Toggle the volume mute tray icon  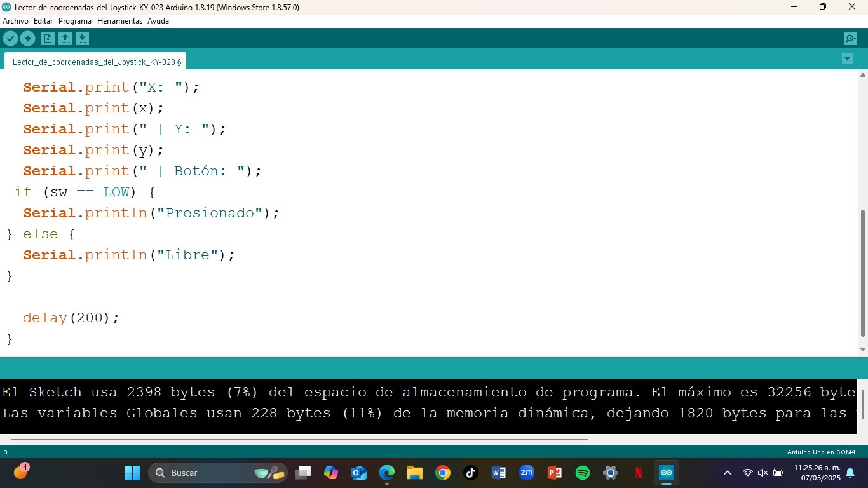[x=763, y=473]
